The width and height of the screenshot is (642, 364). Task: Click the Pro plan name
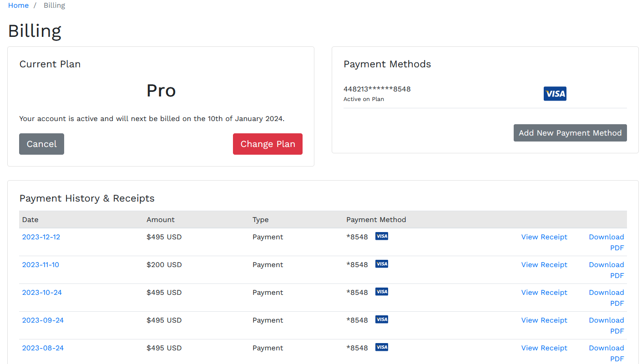click(x=161, y=91)
